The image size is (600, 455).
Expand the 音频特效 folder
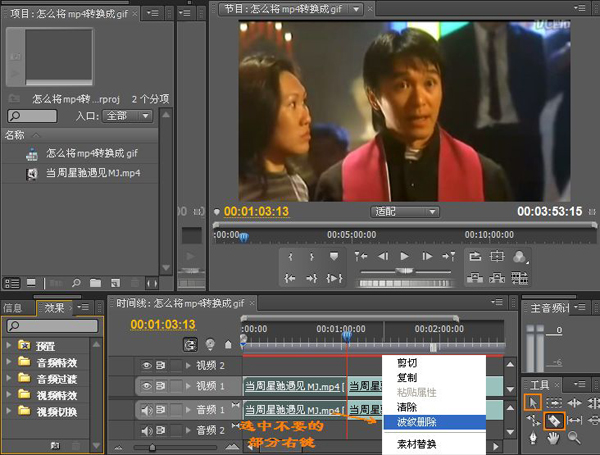click(8, 362)
